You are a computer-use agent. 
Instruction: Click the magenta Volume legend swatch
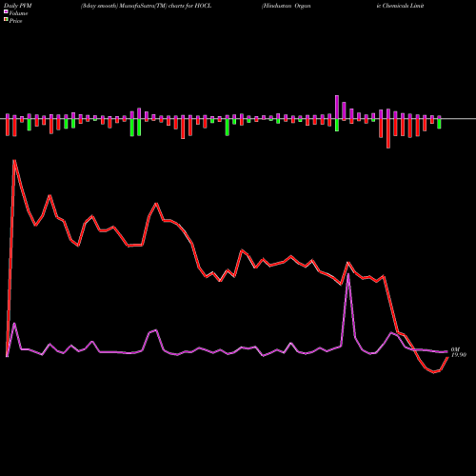click(x=6, y=11)
